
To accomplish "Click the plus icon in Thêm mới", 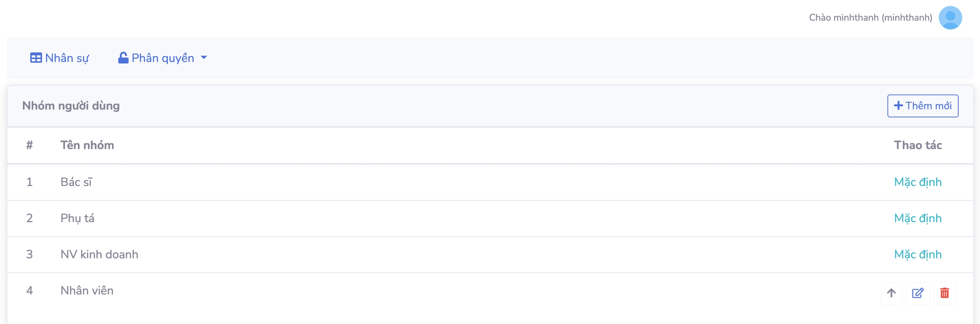I will tap(898, 106).
